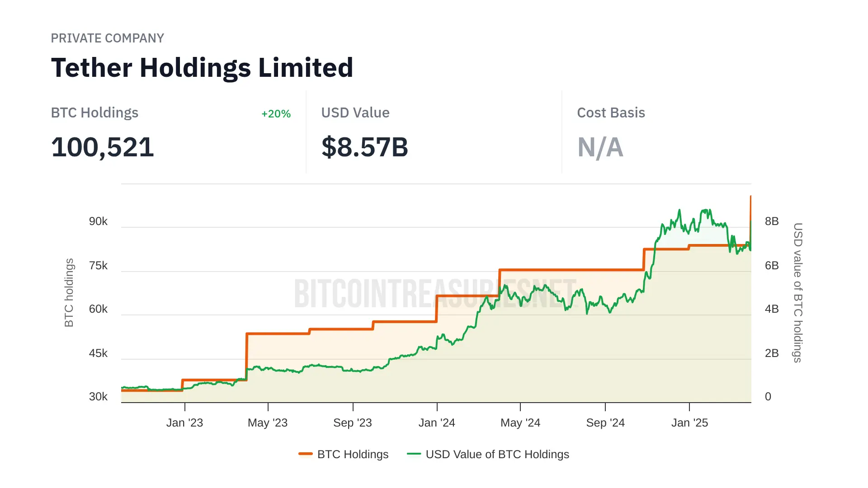868x488 pixels.
Task: Click the orange BTC Holdings legend swatch
Action: click(x=306, y=454)
